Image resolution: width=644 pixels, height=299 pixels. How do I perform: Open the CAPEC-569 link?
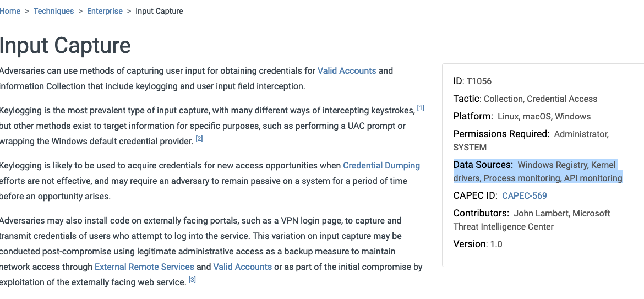524,195
